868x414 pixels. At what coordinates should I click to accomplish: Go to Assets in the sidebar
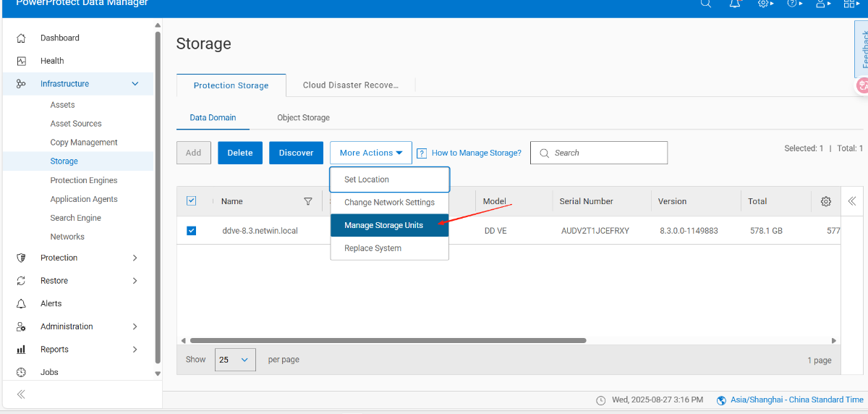pyautogui.click(x=62, y=105)
